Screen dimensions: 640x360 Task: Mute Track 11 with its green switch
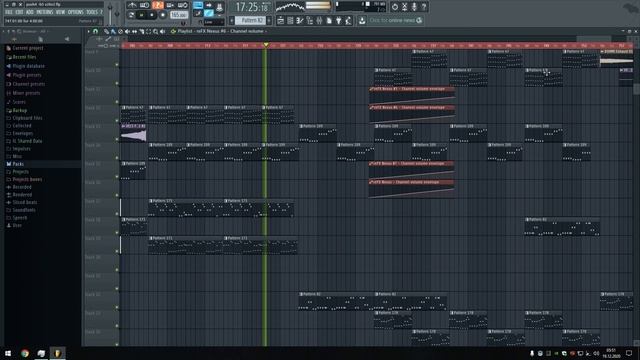click(117, 102)
